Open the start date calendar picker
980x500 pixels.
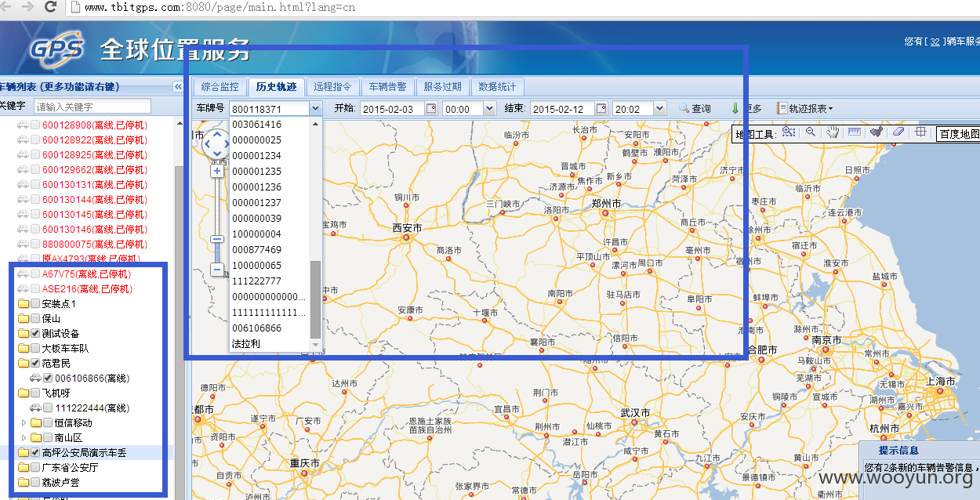430,108
